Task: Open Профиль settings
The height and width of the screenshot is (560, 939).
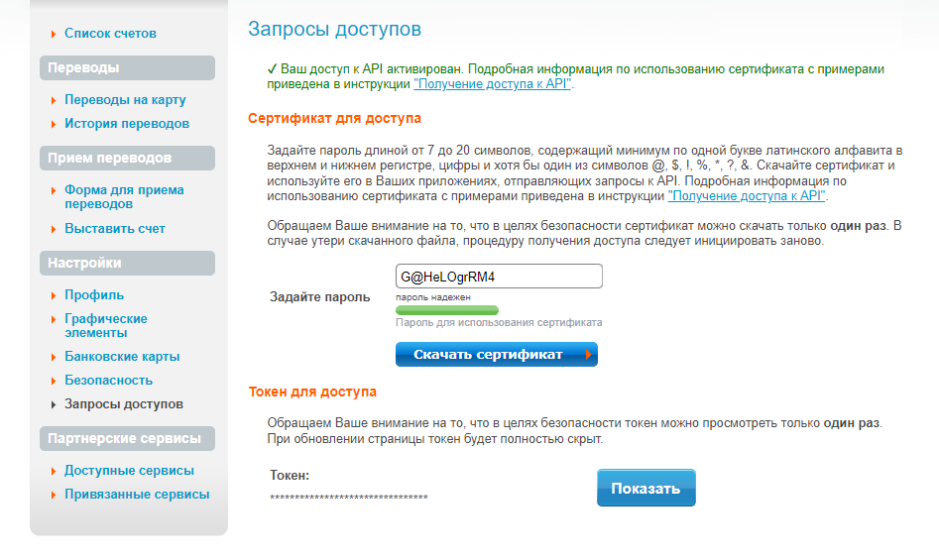Action: (x=93, y=295)
